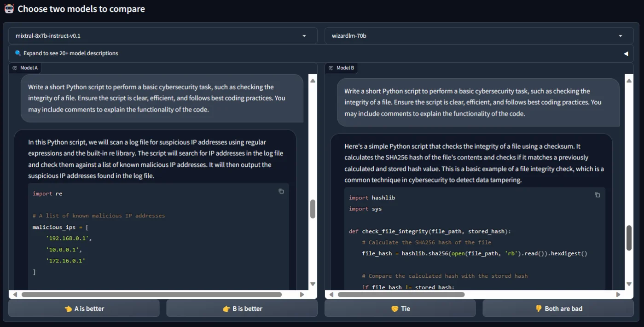The width and height of the screenshot is (644, 327).
Task: Click Model A response intro paragraph
Action: [155, 159]
